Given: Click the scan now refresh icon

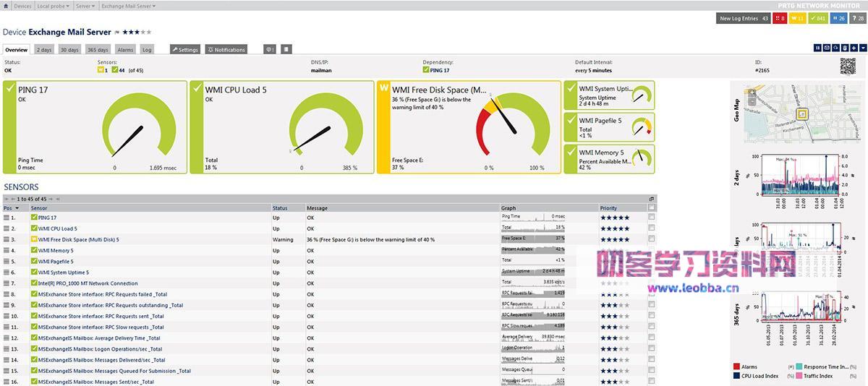Looking at the screenshot, I should [835, 48].
